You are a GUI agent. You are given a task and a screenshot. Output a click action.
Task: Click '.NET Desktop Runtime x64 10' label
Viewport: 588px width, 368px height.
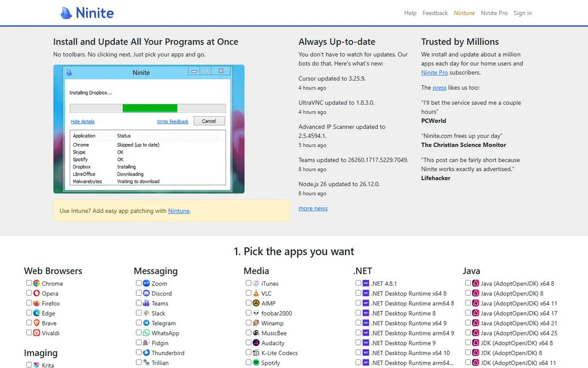tap(410, 353)
